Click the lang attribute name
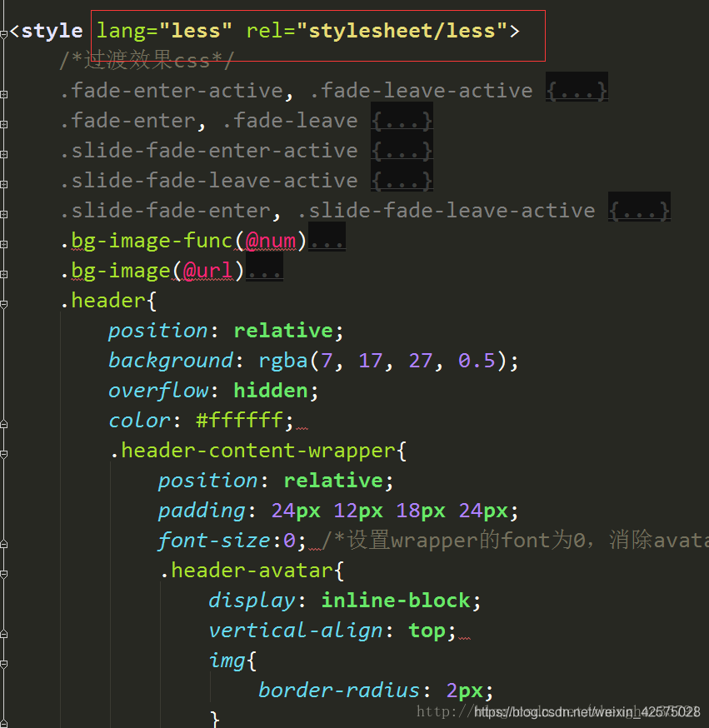The image size is (709, 728). click(121, 31)
